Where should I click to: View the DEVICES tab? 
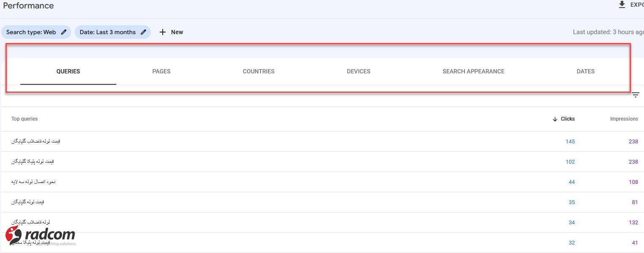click(x=358, y=71)
